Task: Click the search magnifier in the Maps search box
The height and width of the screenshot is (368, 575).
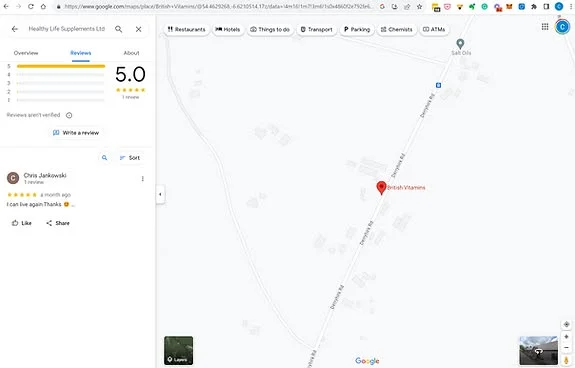Action: pos(118,29)
